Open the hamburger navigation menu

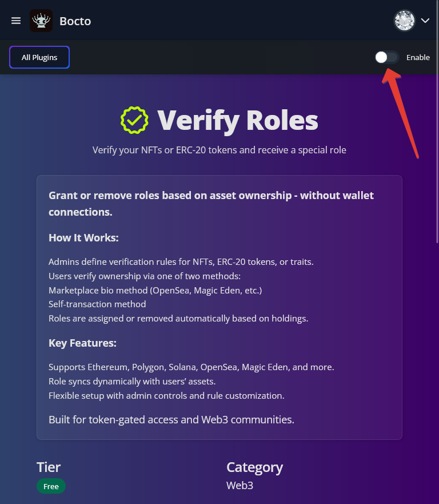[16, 21]
